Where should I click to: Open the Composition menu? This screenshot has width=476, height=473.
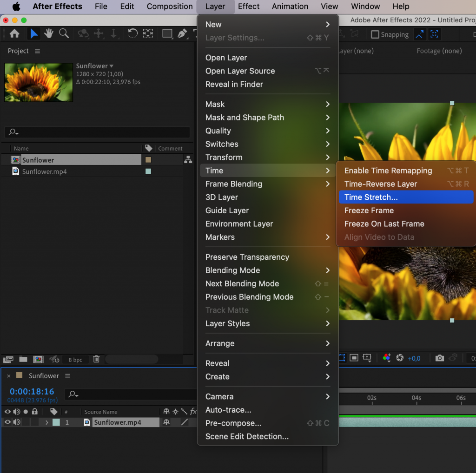[x=169, y=6]
